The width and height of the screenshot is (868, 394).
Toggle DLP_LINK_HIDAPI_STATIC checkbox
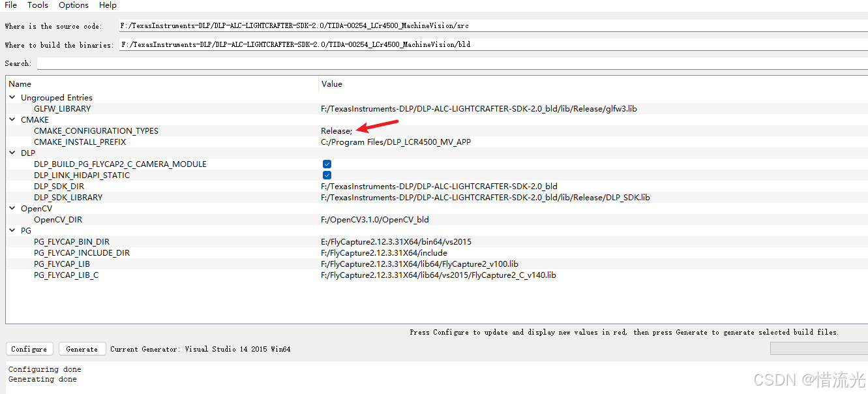tap(327, 175)
